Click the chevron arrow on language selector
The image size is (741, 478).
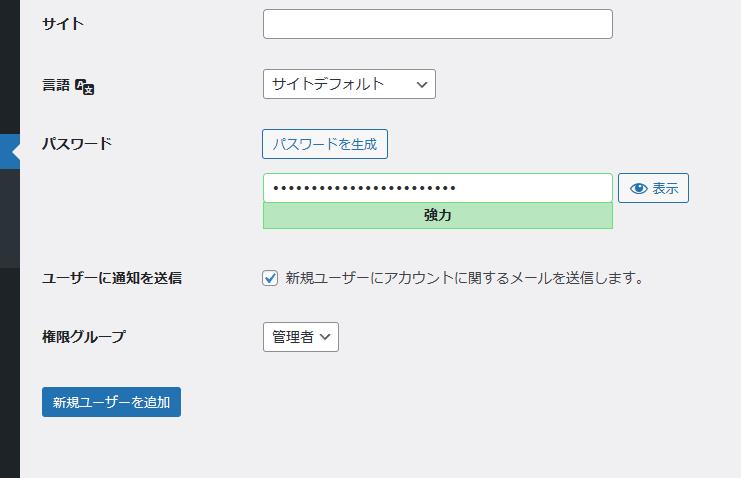(x=421, y=84)
